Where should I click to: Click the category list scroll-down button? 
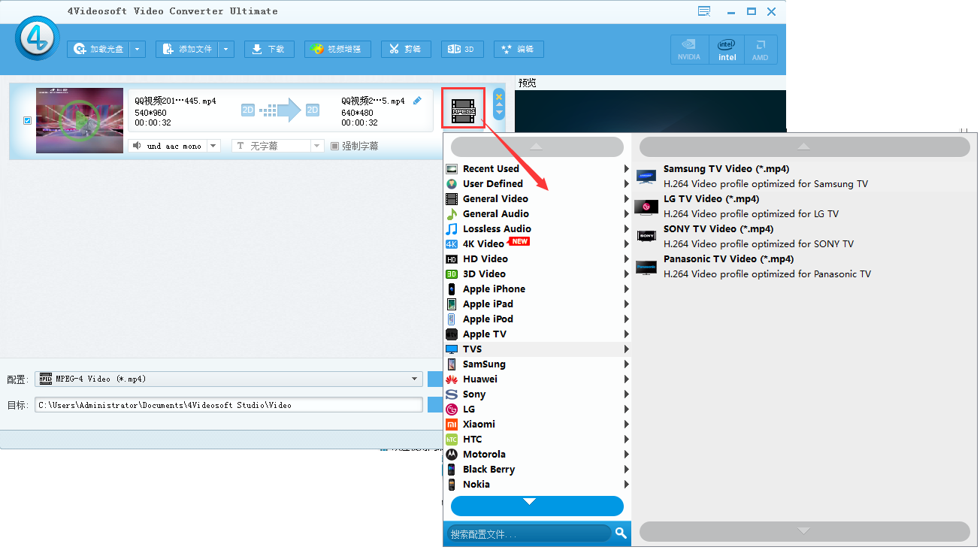point(537,506)
